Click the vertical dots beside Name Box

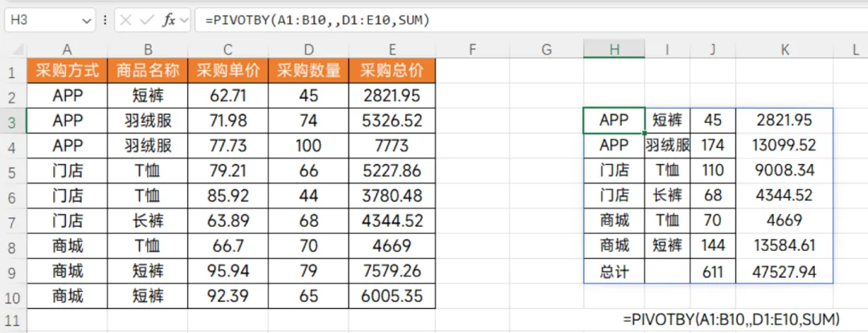tap(105, 20)
